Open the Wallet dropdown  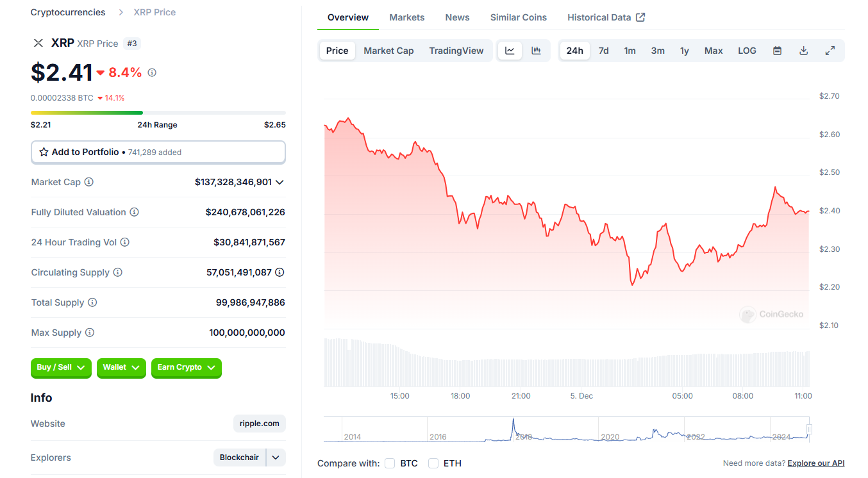121,367
